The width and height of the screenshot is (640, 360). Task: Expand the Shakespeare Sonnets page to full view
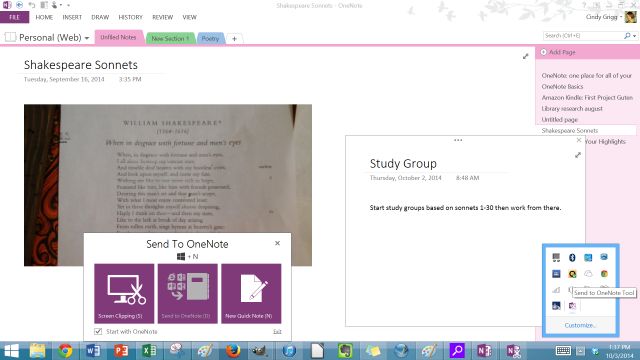click(x=525, y=56)
